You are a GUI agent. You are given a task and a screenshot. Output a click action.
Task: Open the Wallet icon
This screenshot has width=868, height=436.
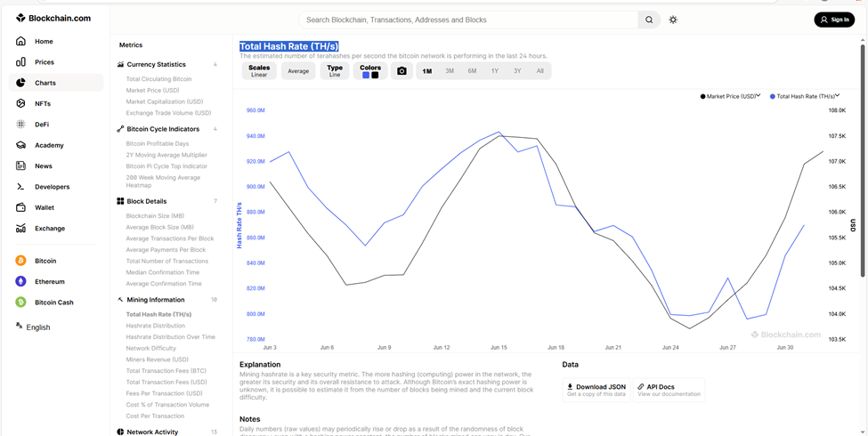tap(20, 207)
